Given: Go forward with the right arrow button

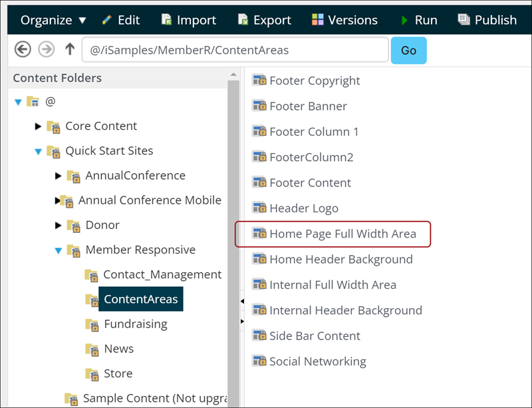Looking at the screenshot, I should [x=46, y=49].
